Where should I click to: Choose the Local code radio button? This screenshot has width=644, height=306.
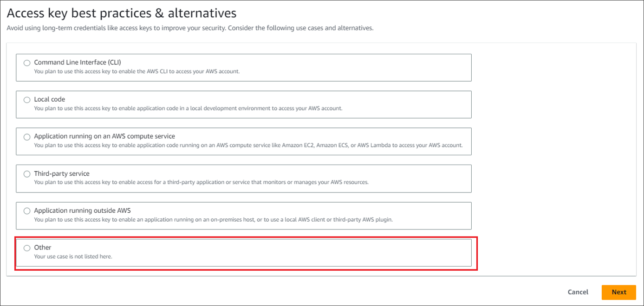pos(27,100)
